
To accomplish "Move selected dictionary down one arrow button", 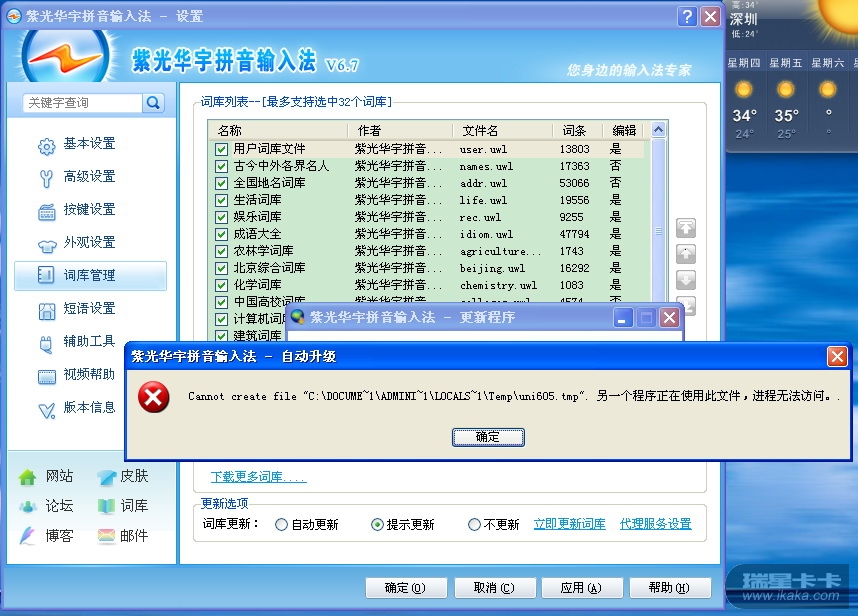I will click(x=686, y=280).
